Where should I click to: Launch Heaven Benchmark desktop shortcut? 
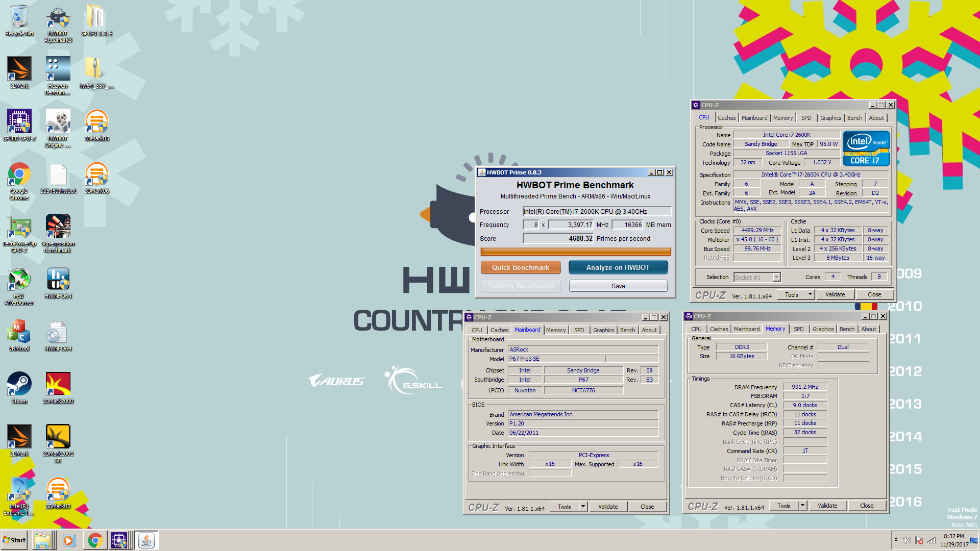pyautogui.click(x=58, y=76)
